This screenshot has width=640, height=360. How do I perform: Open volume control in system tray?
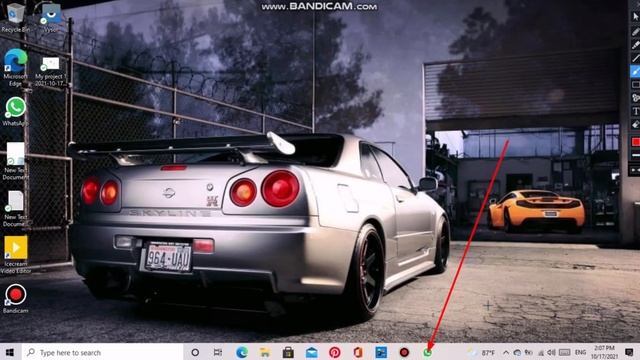(x=551, y=352)
